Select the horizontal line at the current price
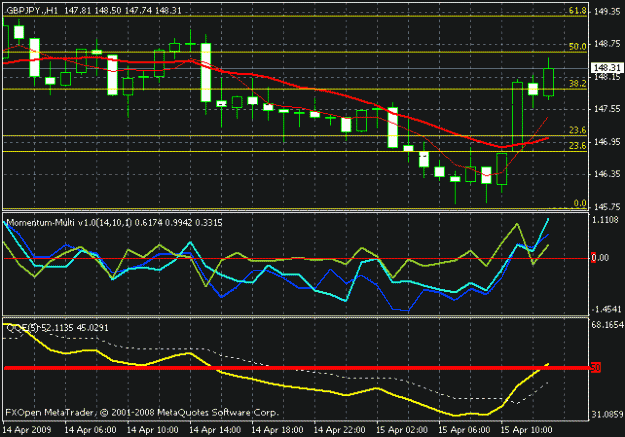The image size is (625, 437). 295,69
